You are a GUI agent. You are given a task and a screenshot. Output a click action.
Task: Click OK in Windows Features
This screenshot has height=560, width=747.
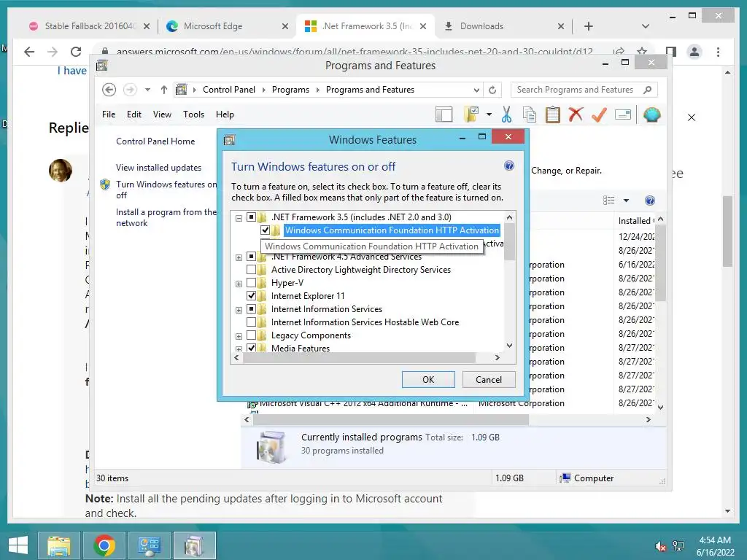coord(428,379)
